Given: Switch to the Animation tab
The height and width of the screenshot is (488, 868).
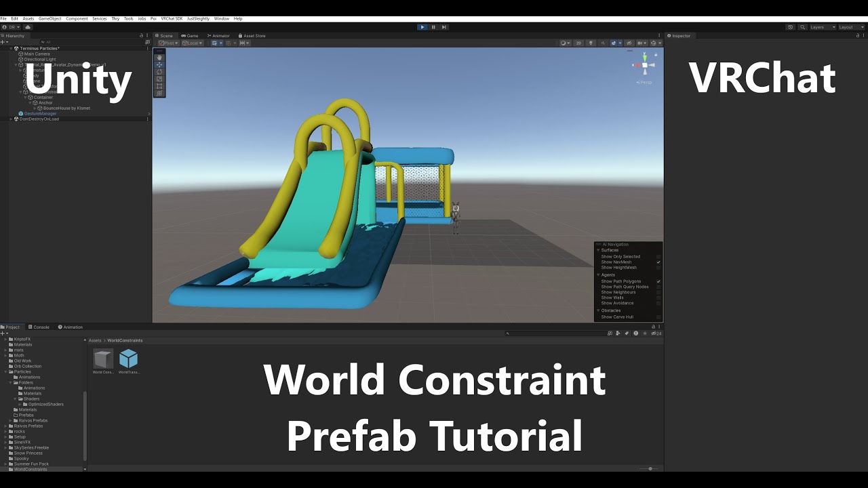Looking at the screenshot, I should click(x=70, y=327).
